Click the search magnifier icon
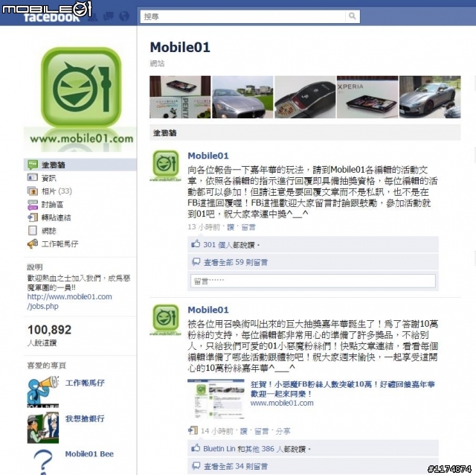Viewport: 476px width, 475px height. (x=352, y=16)
